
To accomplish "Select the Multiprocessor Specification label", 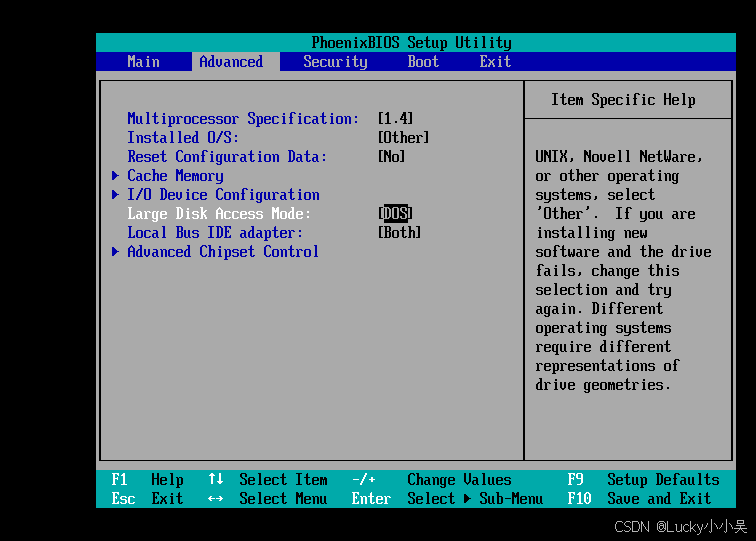I will [x=243, y=119].
